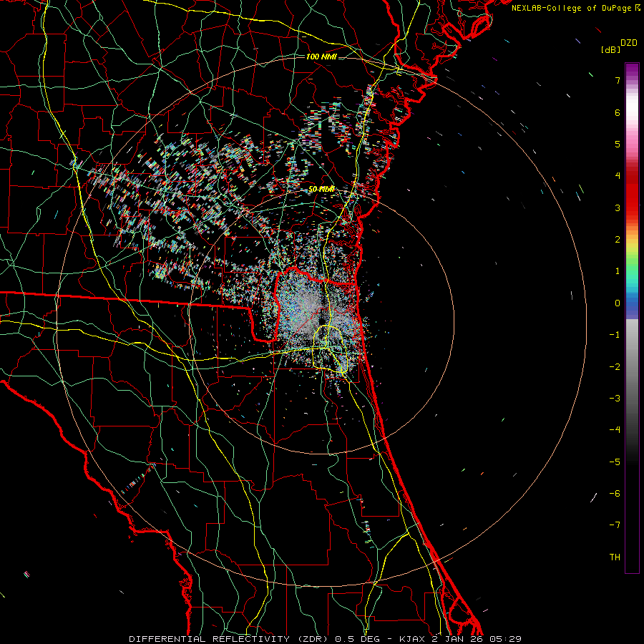Click the '-6' value on color scale
Viewport: 644px width, 644px height.
click(x=615, y=494)
